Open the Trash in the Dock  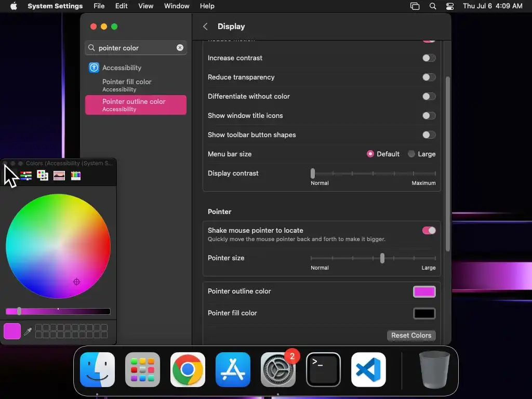[x=434, y=369]
